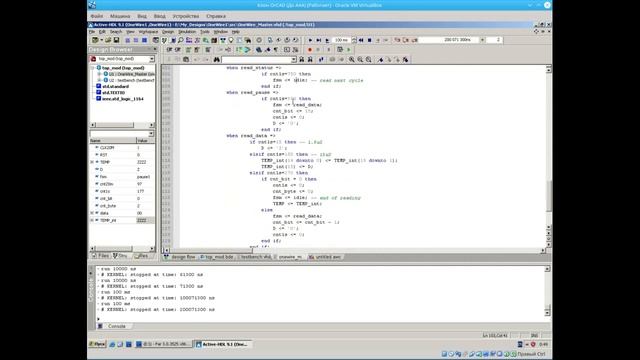The height and width of the screenshot is (360, 640).
Task: Switch to the top_mod.bde document tab
Action: click(216, 257)
